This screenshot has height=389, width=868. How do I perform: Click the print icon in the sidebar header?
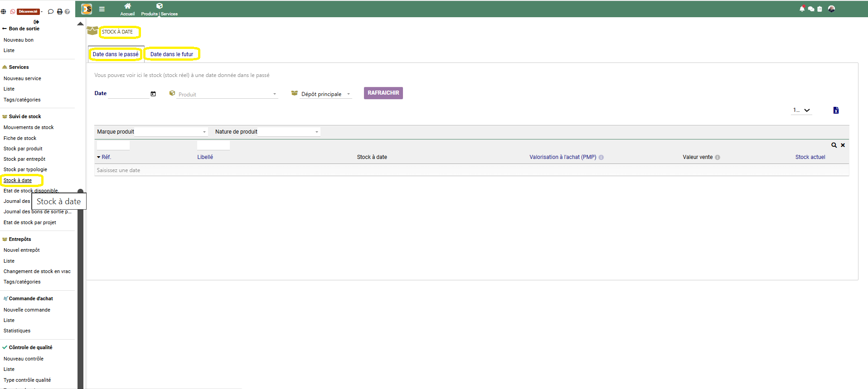click(x=59, y=12)
